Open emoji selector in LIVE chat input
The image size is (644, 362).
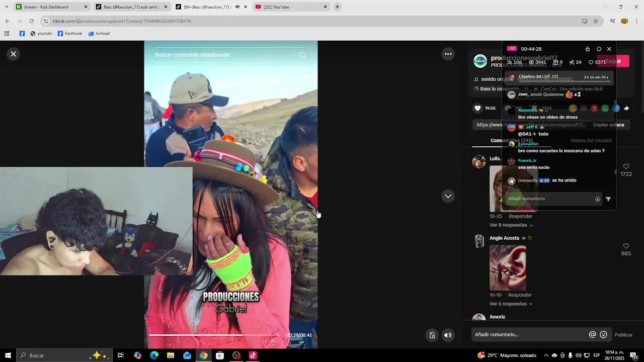click(598, 199)
